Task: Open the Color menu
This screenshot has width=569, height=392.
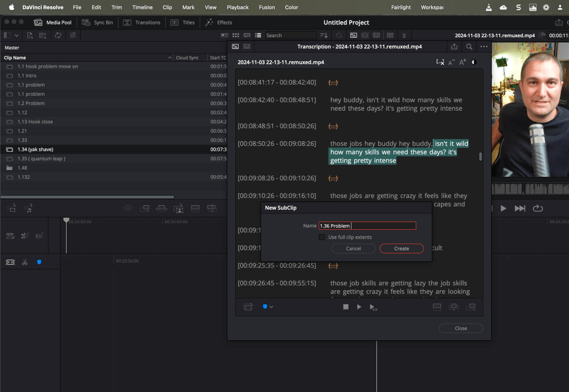Action: [x=291, y=7]
